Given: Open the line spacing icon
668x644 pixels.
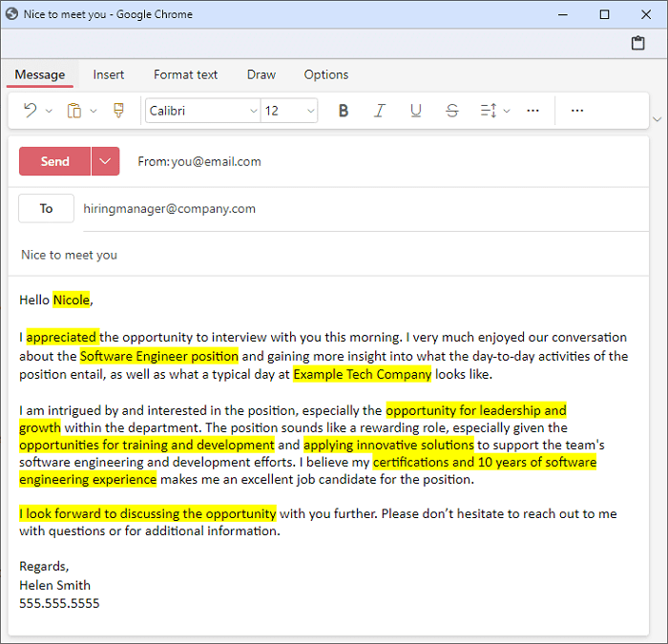Looking at the screenshot, I should (489, 111).
